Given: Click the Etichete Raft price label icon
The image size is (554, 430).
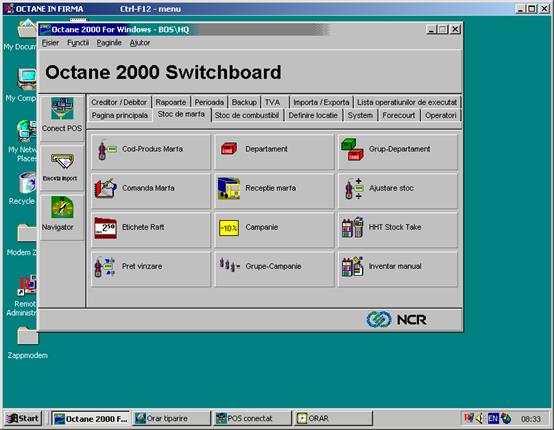Looking at the screenshot, I should pos(105,228).
